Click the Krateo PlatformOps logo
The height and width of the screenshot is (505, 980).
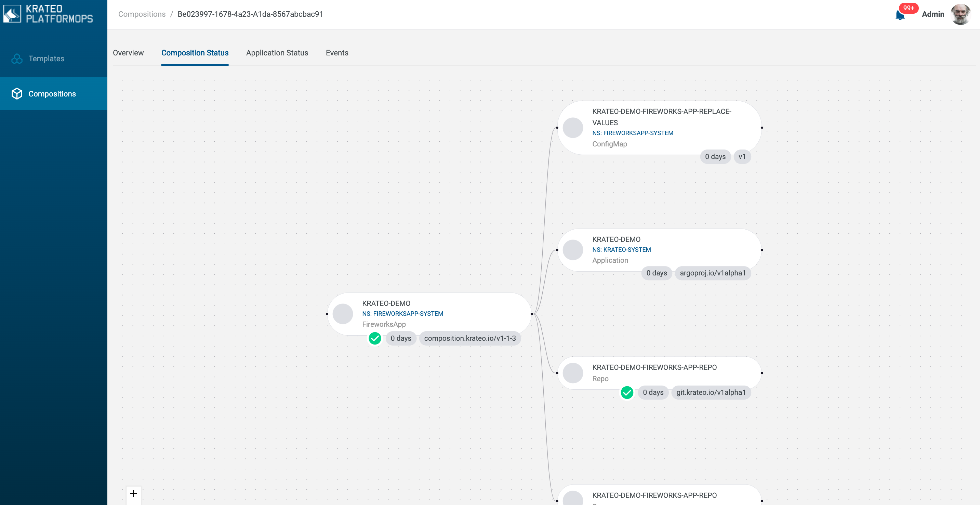(48, 14)
